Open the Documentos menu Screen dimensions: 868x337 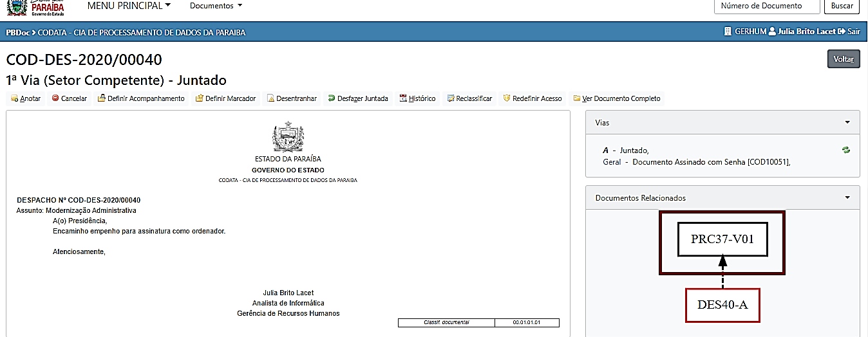216,6
